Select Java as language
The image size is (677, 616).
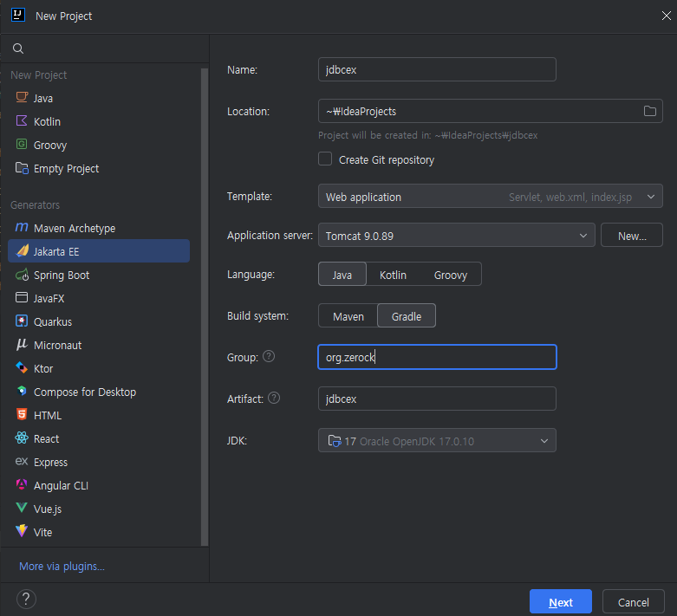pyautogui.click(x=342, y=275)
